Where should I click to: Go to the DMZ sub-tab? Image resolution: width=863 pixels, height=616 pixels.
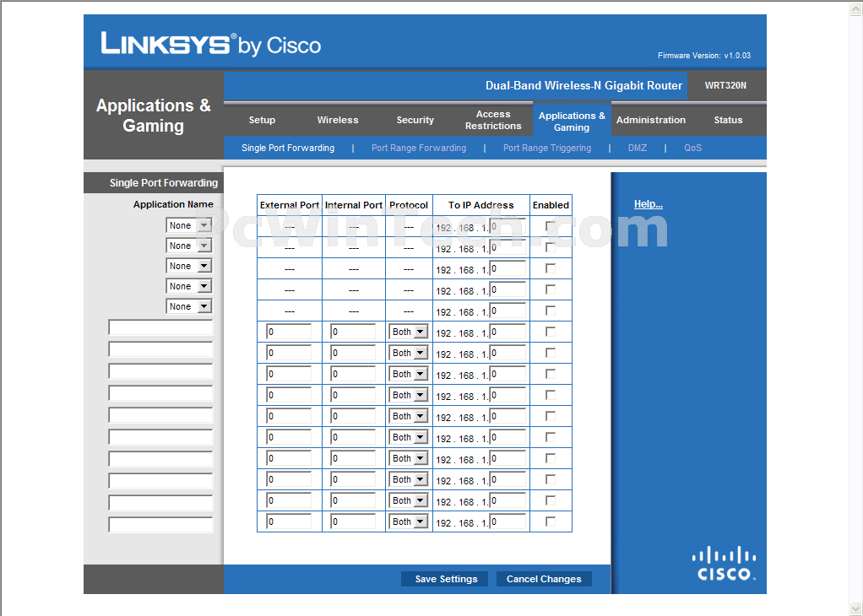pos(638,148)
